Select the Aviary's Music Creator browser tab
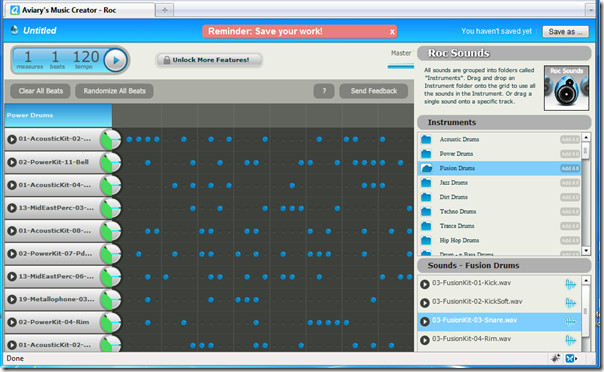Screen dimensions: 604x372 (x=79, y=10)
